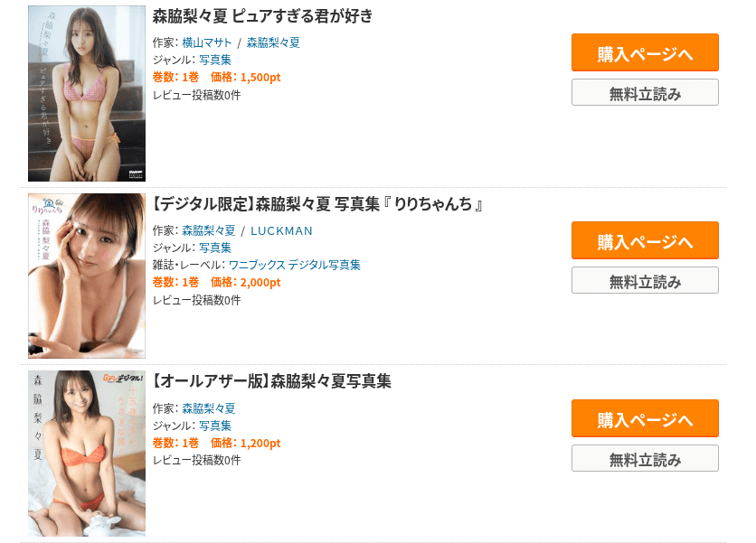Open purchase page for ピュアすぎる君が好き
The height and width of the screenshot is (543, 756).
pos(645,52)
